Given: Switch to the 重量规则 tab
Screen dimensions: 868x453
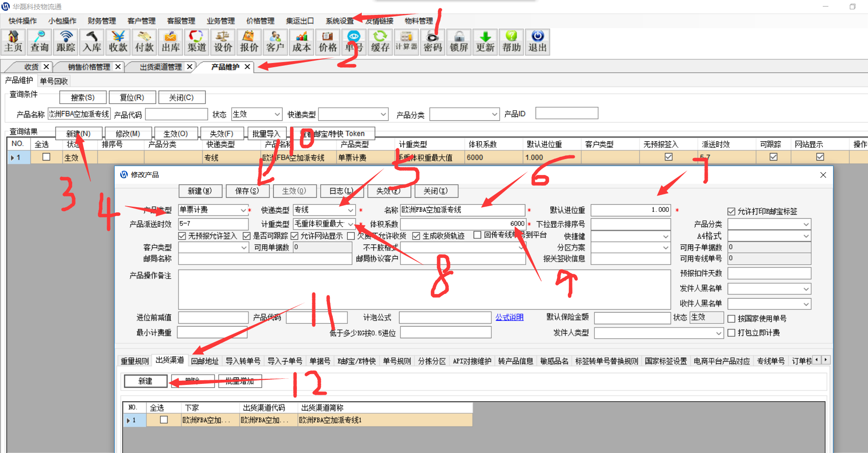Looking at the screenshot, I should [x=135, y=361].
